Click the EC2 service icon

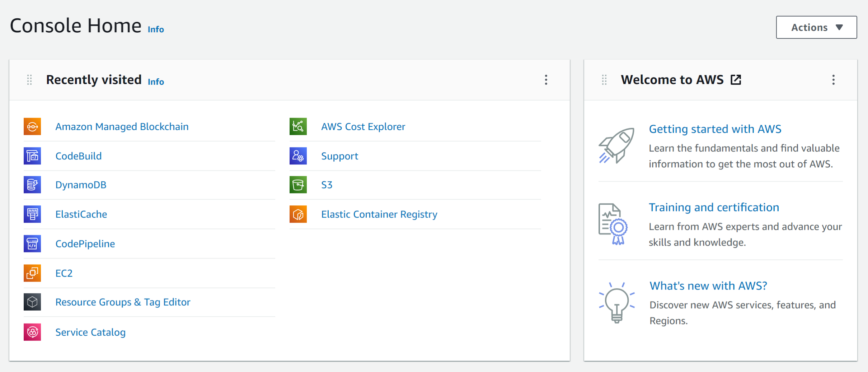32,273
